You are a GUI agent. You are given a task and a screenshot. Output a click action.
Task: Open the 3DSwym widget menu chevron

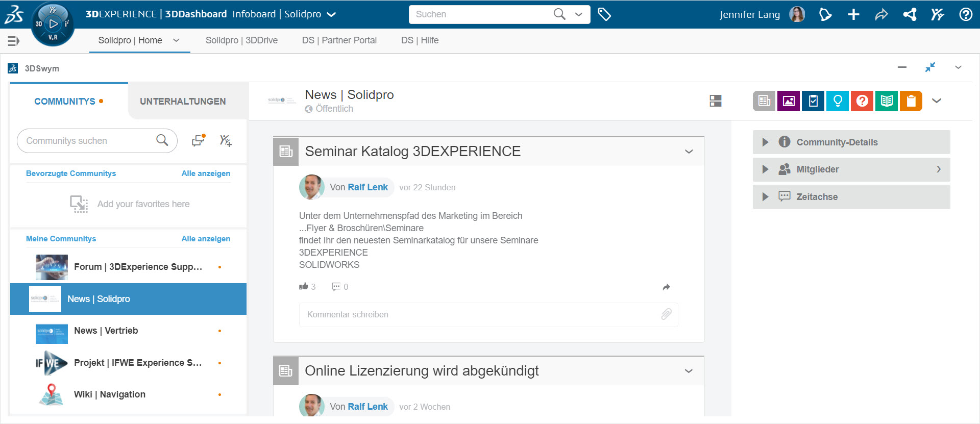tap(958, 67)
